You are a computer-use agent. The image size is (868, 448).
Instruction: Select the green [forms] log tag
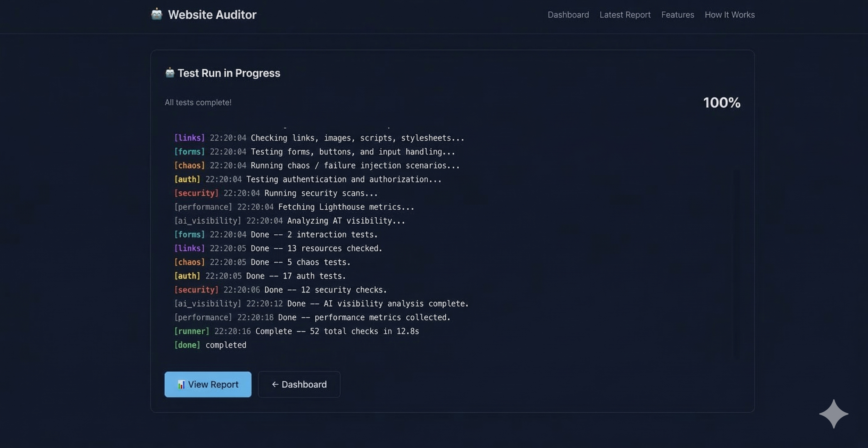(189, 152)
